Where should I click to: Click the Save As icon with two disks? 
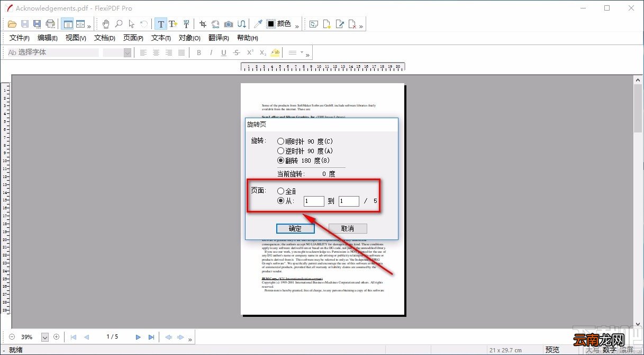[37, 24]
